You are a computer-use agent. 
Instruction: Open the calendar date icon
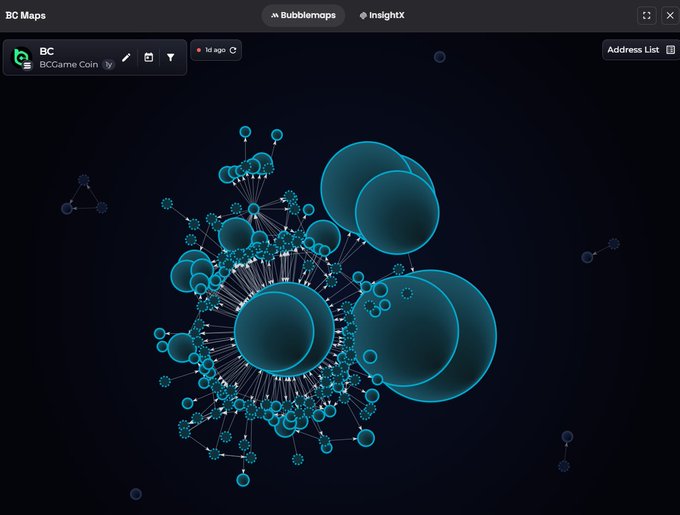coord(149,58)
